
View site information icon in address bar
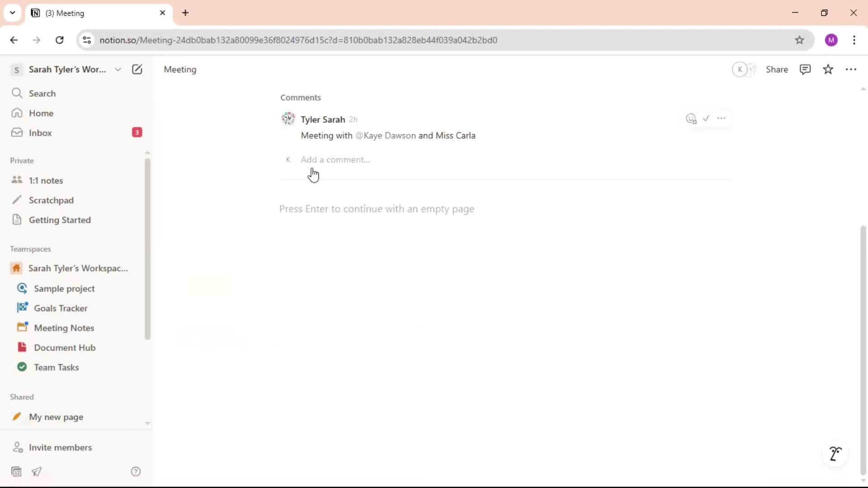(x=87, y=40)
